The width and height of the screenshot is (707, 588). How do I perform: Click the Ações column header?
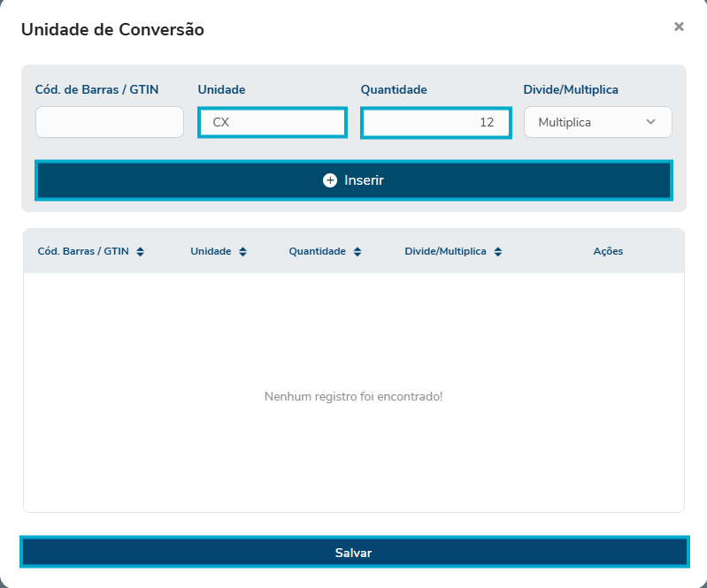coord(608,252)
